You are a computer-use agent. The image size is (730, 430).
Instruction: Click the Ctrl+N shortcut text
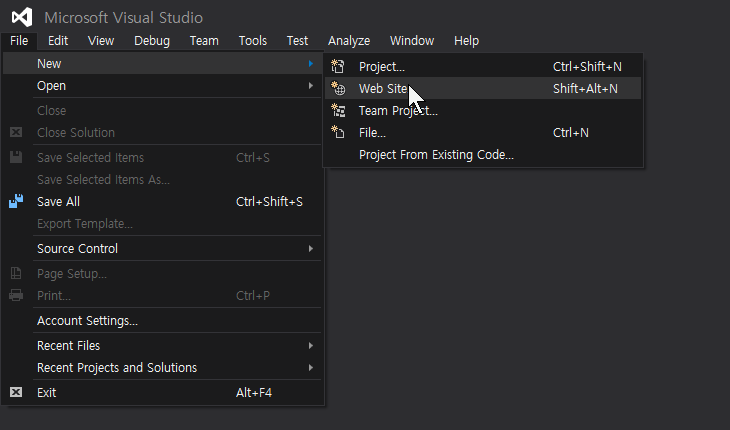pyautogui.click(x=571, y=132)
